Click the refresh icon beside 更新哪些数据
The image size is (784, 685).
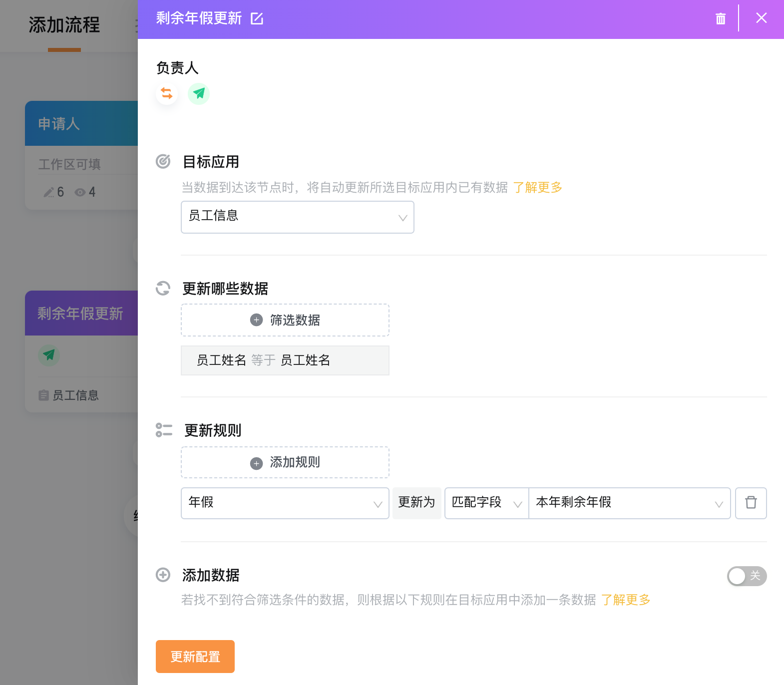point(163,288)
